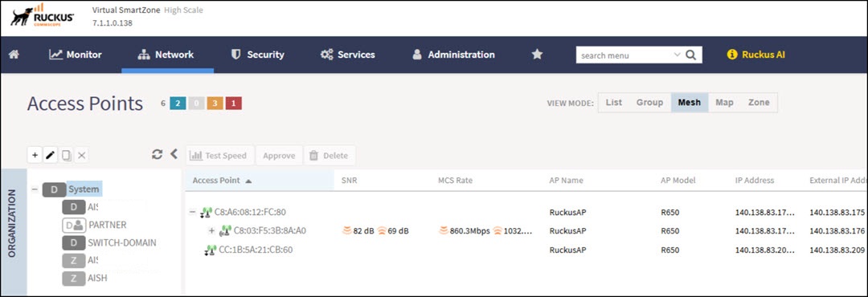
Task: Click the IP Address column header
Action: [x=755, y=181]
